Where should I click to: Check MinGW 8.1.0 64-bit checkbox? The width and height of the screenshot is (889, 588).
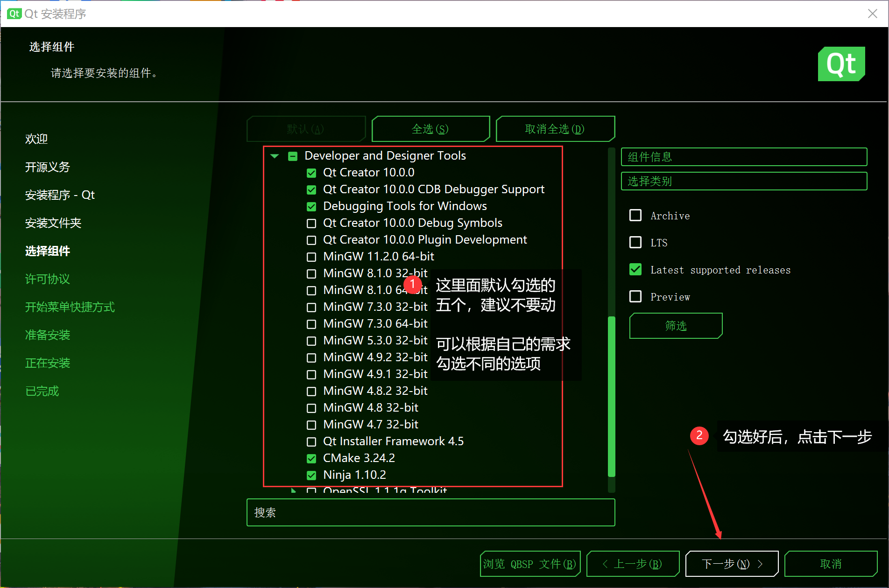coord(311,290)
